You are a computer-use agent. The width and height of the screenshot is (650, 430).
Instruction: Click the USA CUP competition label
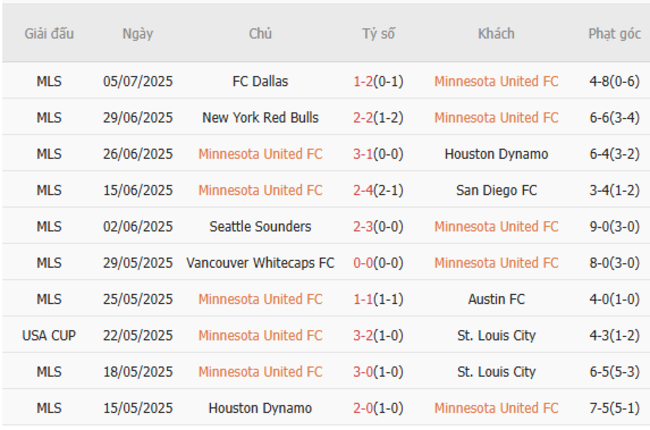tap(48, 335)
